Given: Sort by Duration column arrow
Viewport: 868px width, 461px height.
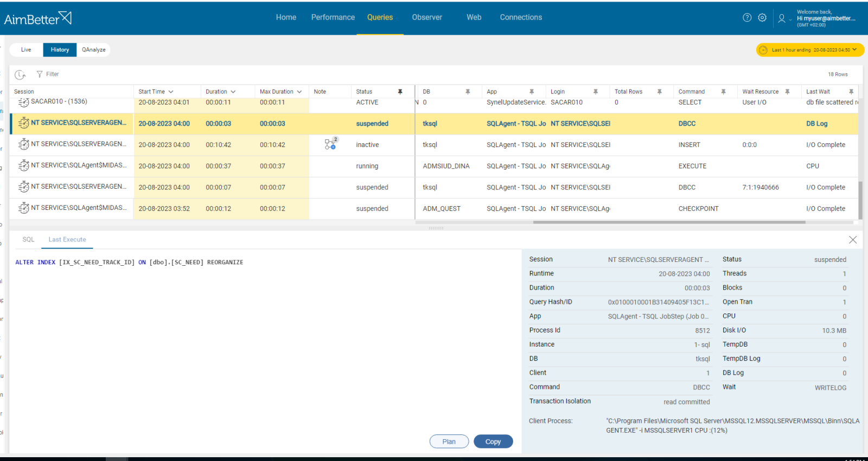Looking at the screenshot, I should (233, 92).
